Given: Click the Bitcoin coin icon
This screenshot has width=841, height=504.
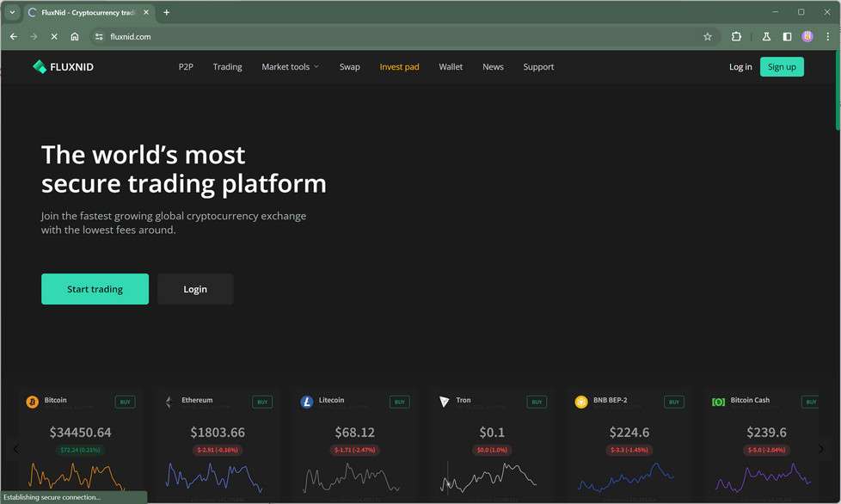Looking at the screenshot, I should pos(32,402).
